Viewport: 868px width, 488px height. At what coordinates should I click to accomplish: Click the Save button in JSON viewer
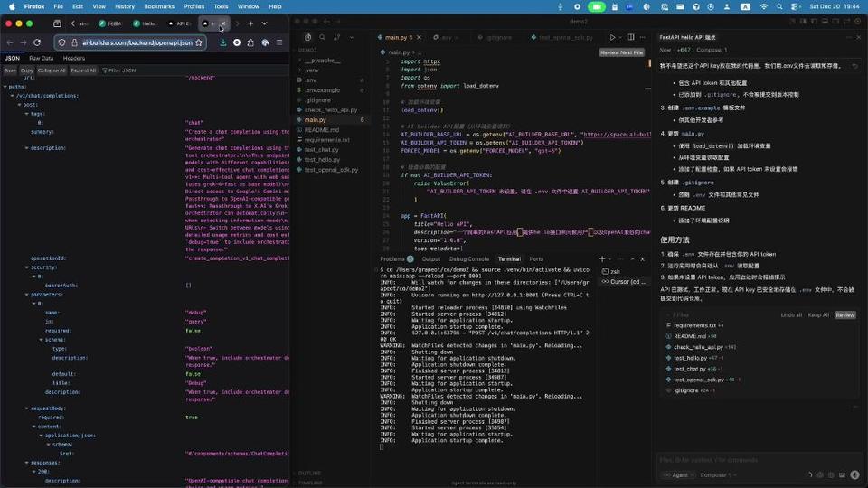pyautogui.click(x=10, y=70)
